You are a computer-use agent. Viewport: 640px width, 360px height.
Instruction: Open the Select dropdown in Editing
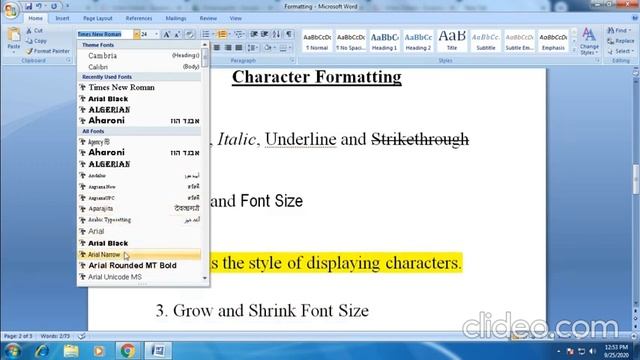click(620, 51)
